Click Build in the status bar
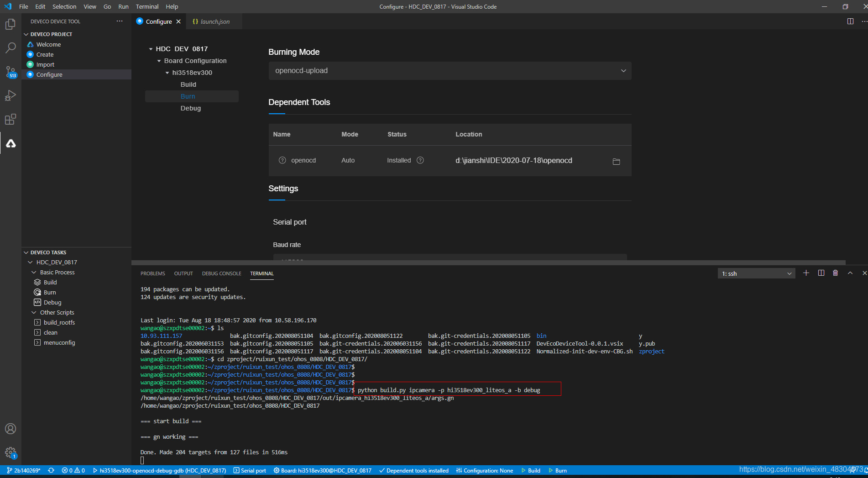The width and height of the screenshot is (868, 478). click(531, 470)
